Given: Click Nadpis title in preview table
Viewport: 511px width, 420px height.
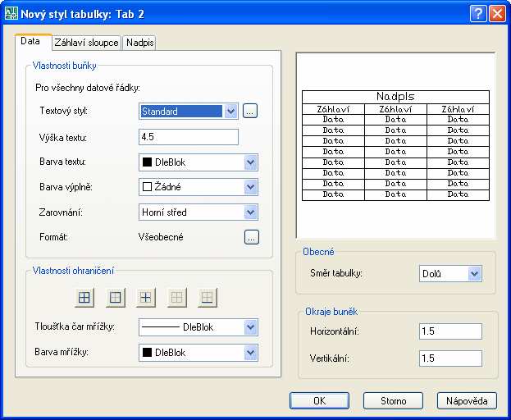Looking at the screenshot, I should click(395, 97).
